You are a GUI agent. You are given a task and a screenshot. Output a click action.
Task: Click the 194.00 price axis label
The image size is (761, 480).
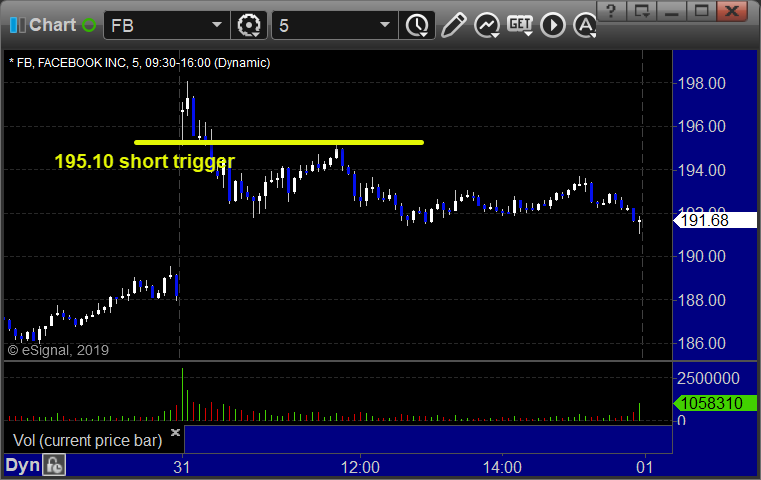pyautogui.click(x=701, y=170)
